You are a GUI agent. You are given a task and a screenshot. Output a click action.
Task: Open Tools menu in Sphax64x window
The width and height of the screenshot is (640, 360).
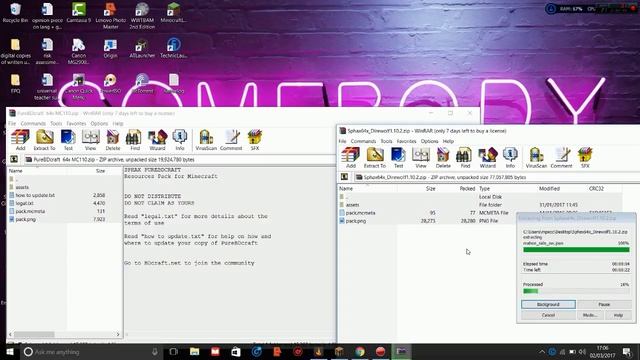[387, 141]
